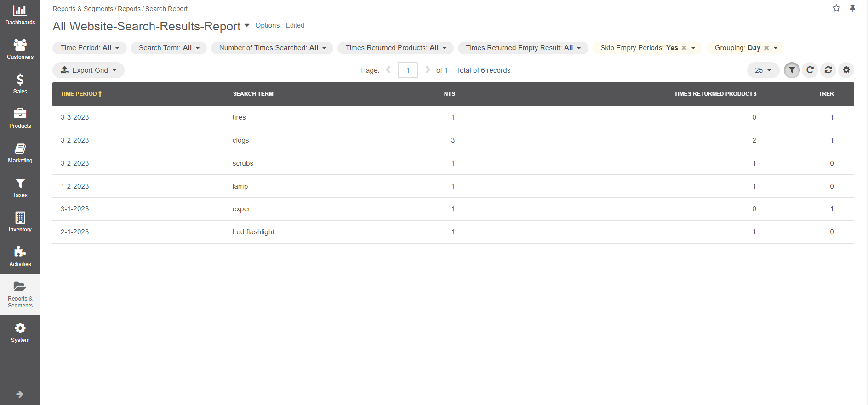Open the Export Grid menu

pyautogui.click(x=89, y=70)
